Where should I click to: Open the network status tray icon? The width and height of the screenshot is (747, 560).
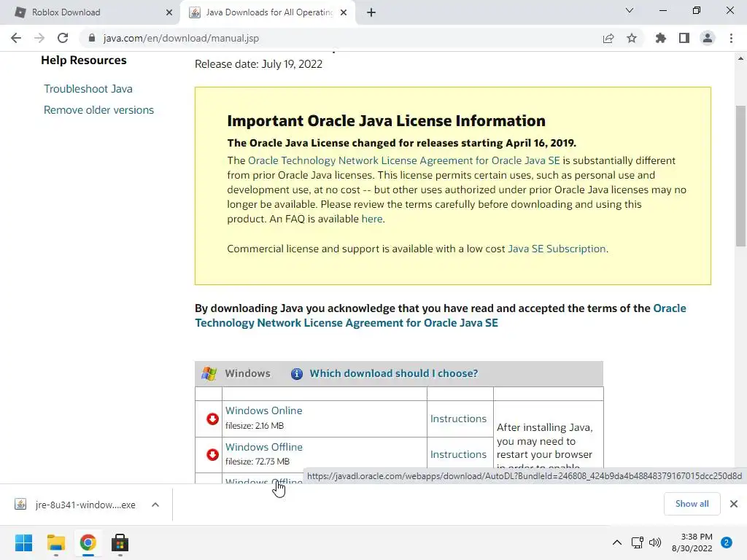point(638,542)
